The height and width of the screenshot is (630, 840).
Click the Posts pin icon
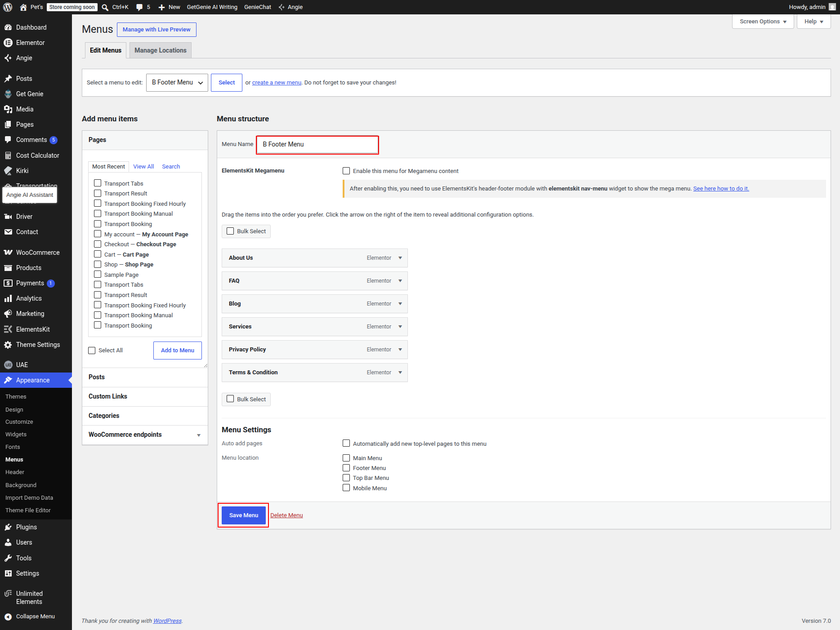[8, 79]
